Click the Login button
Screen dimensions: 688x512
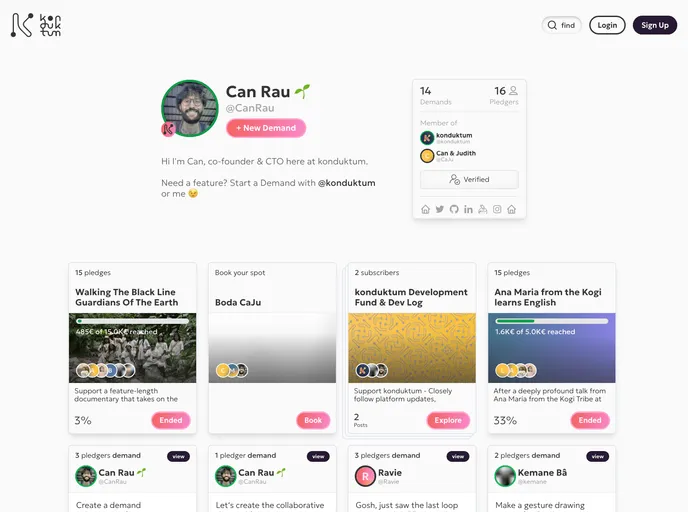(607, 25)
